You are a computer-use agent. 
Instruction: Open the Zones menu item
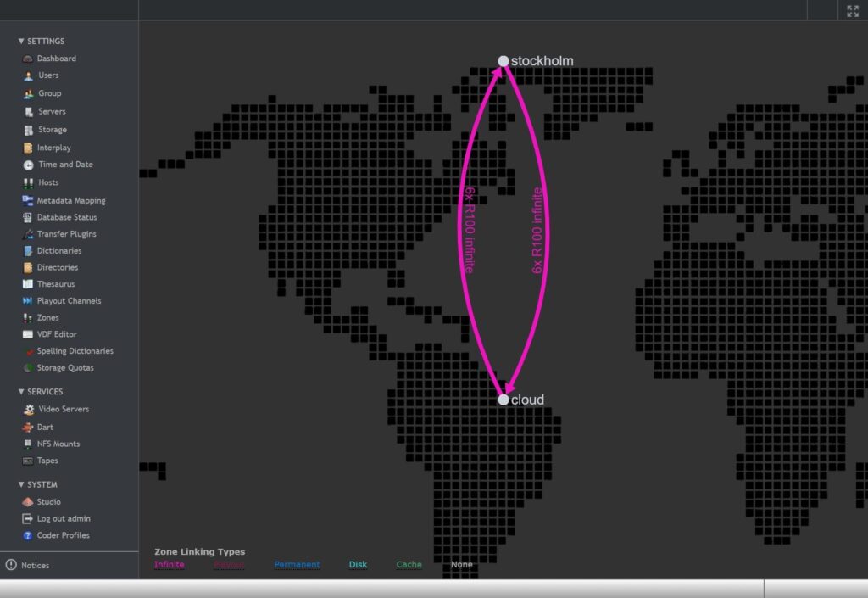[47, 318]
